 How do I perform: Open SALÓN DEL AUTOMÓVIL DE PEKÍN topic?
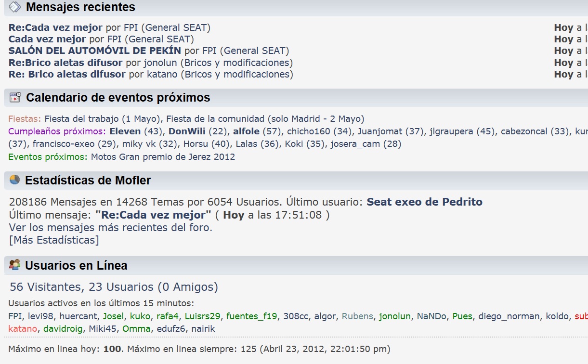[95, 51]
